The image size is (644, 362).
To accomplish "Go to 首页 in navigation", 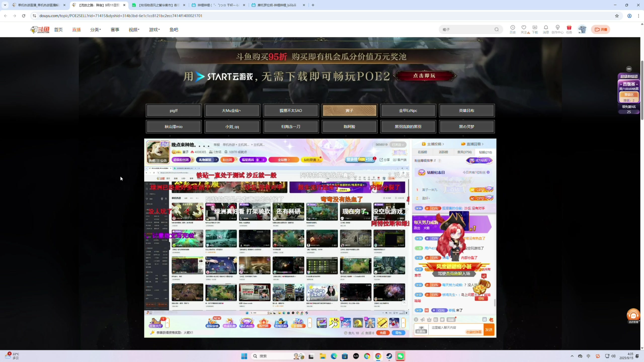I will tap(58, 30).
